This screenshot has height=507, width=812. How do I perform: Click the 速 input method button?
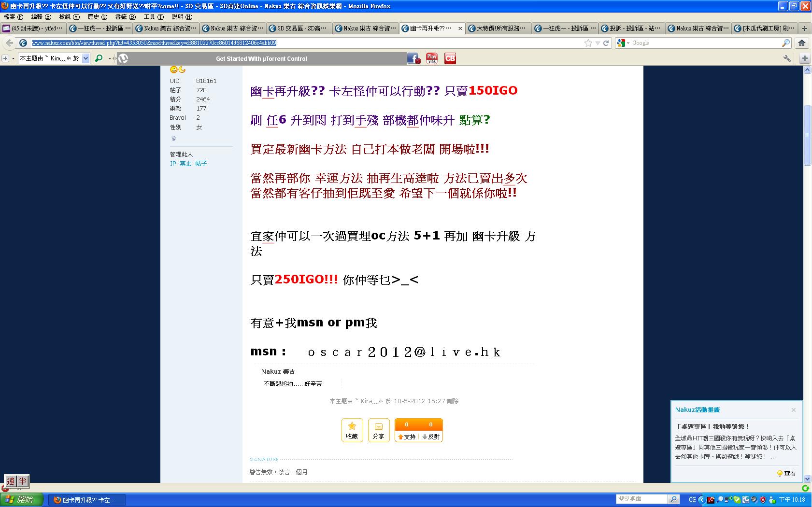click(11, 481)
